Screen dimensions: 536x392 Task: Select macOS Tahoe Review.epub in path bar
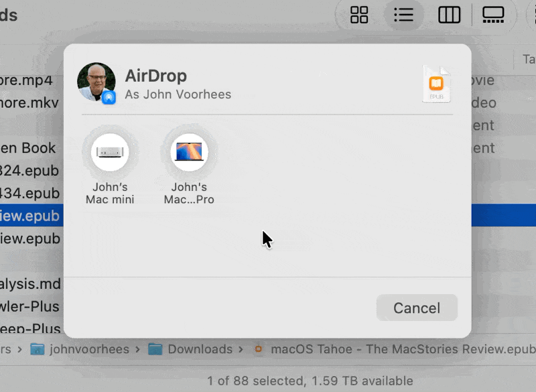point(395,349)
